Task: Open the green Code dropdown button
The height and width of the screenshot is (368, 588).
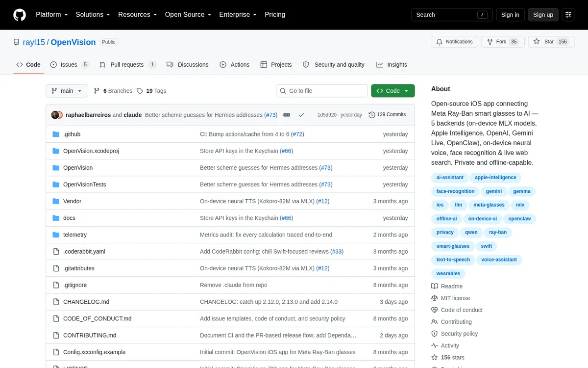Action: (393, 91)
